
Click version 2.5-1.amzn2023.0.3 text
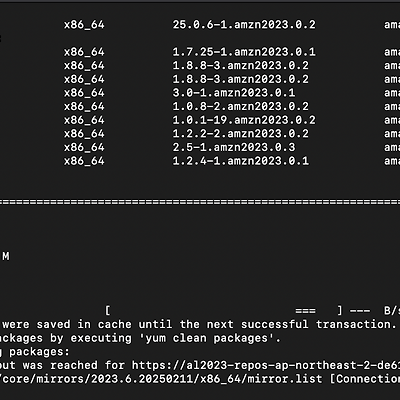(x=234, y=147)
